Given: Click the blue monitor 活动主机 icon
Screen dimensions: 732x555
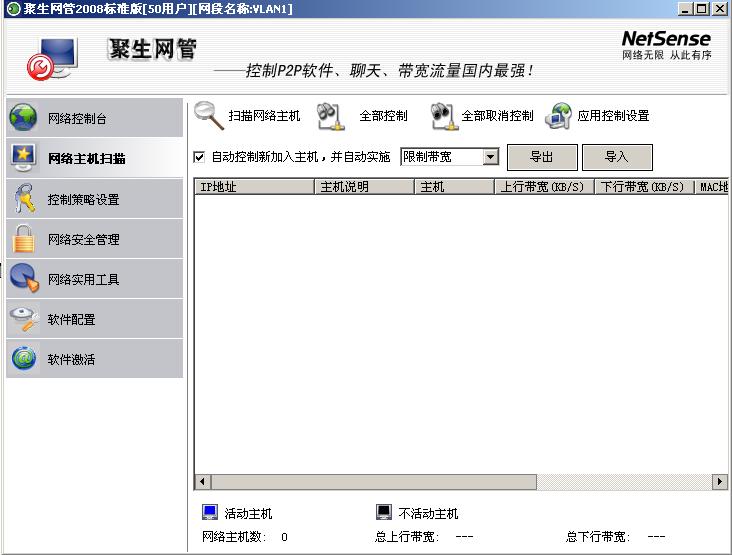Looking at the screenshot, I should [210, 512].
